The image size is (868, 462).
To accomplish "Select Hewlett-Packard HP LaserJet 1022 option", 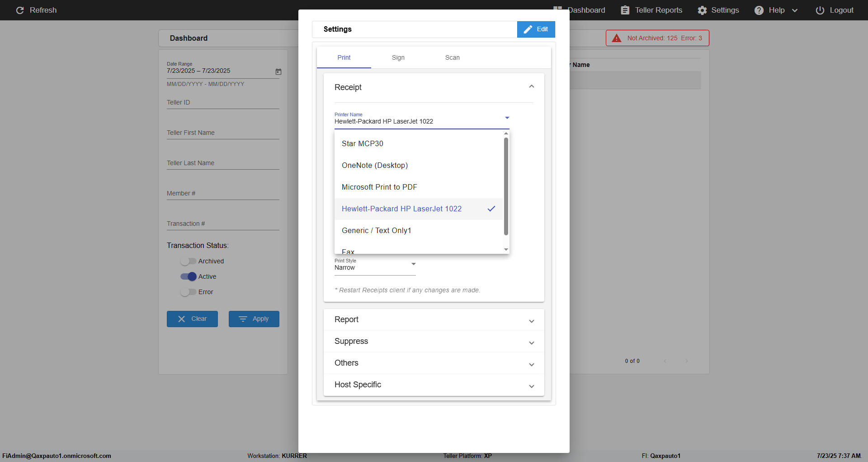I will click(x=419, y=209).
